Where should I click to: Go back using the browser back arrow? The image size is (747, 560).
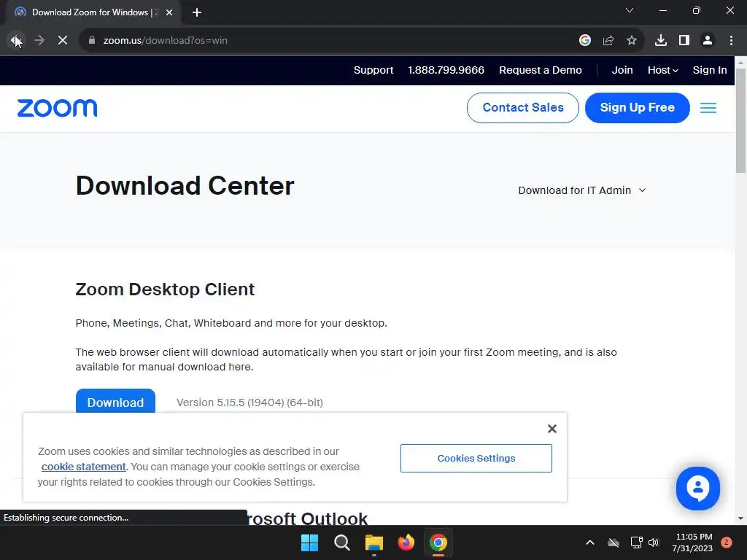pyautogui.click(x=15, y=41)
